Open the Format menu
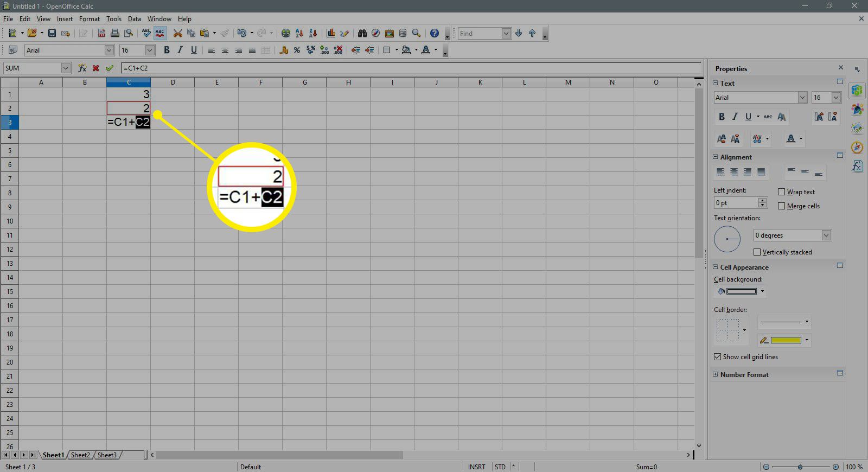 (90, 19)
